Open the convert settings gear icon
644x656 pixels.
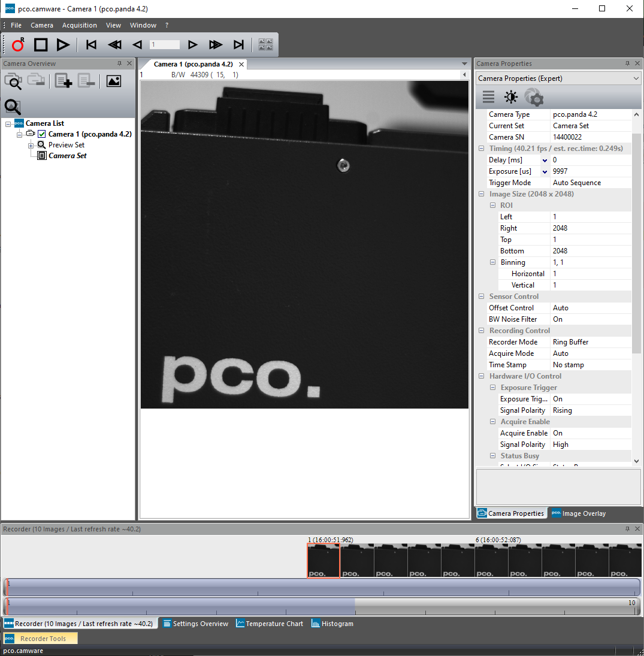point(534,96)
